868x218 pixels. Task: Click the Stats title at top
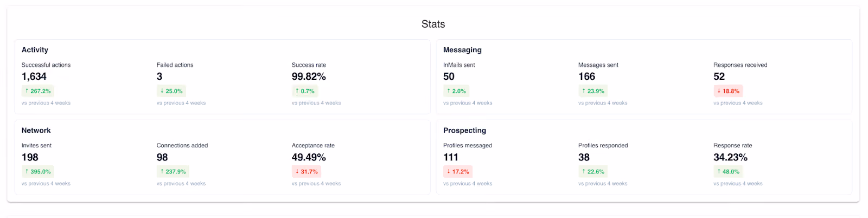click(433, 24)
